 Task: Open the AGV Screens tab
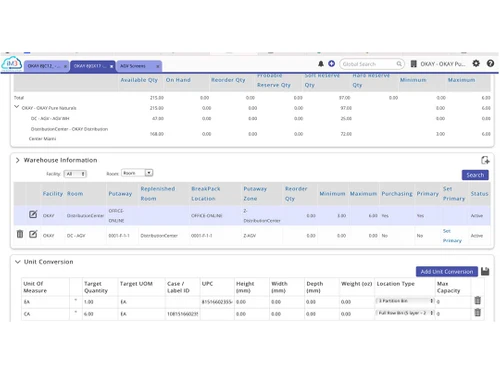[x=133, y=66]
